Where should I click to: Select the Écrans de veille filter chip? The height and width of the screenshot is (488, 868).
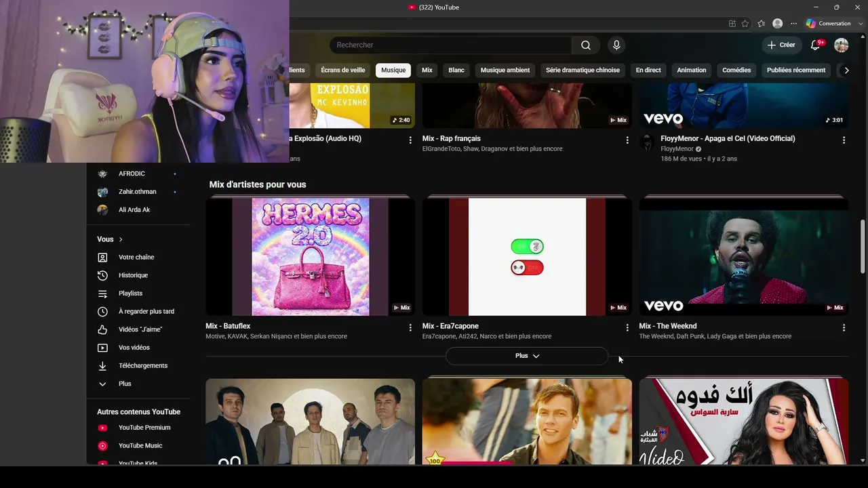point(343,70)
